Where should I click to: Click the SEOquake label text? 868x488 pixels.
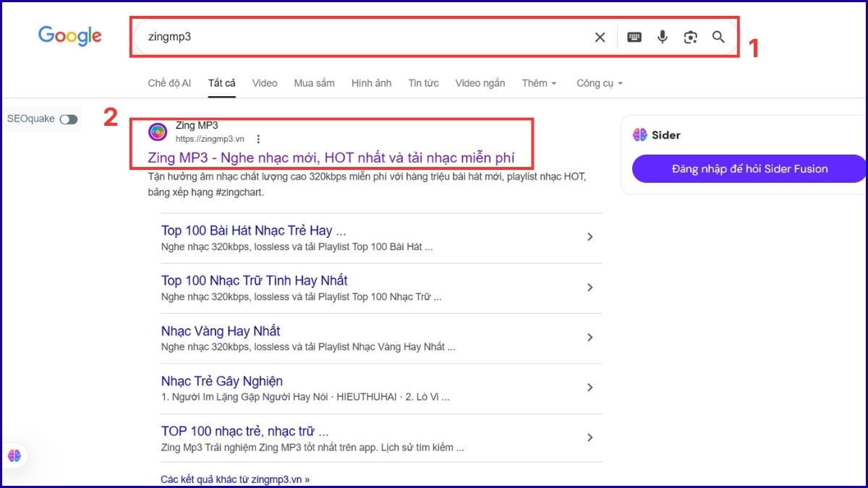(x=30, y=119)
